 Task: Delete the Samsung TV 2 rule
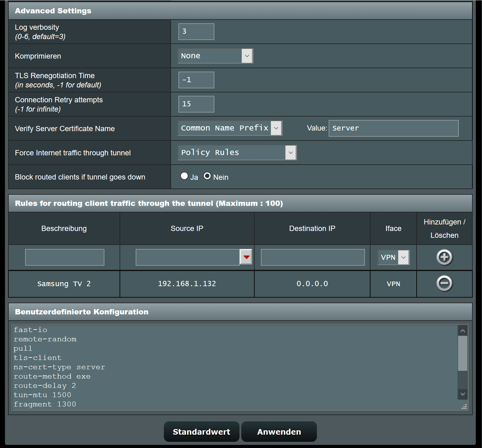click(444, 284)
